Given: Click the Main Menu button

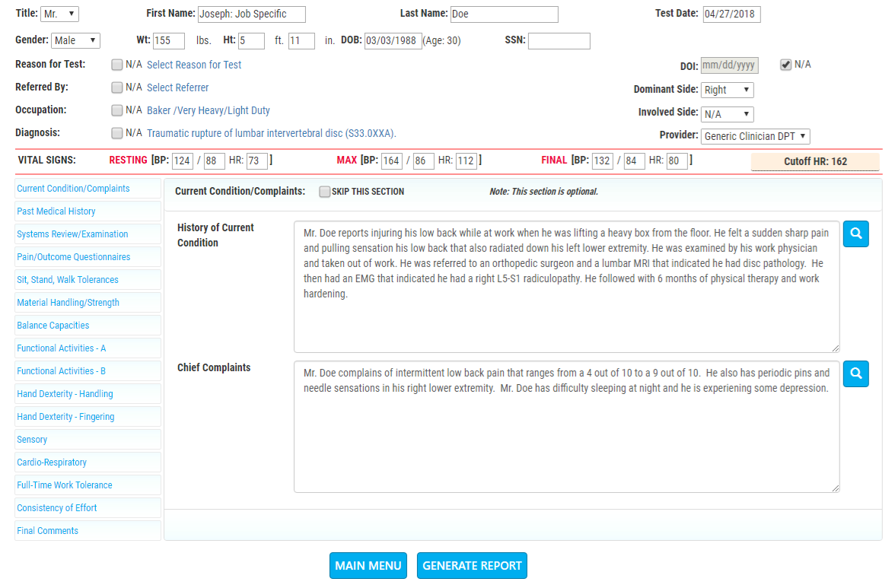Looking at the screenshot, I should (368, 565).
